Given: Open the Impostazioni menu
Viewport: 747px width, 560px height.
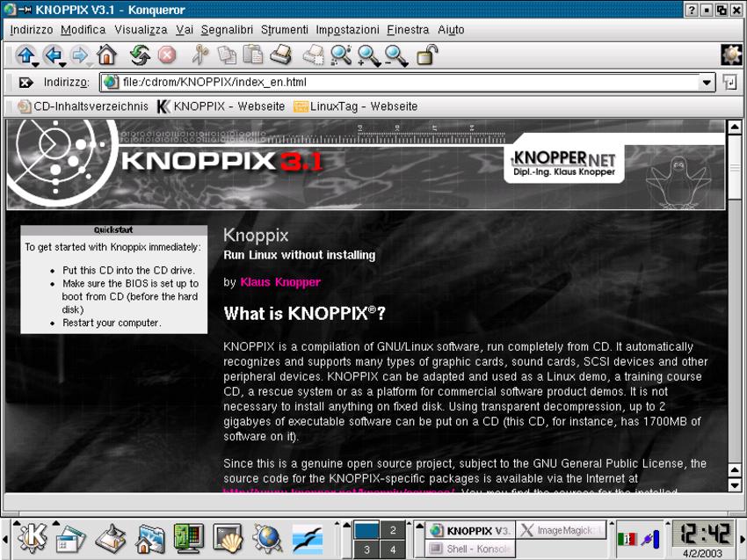Looking at the screenshot, I should click(x=347, y=30).
